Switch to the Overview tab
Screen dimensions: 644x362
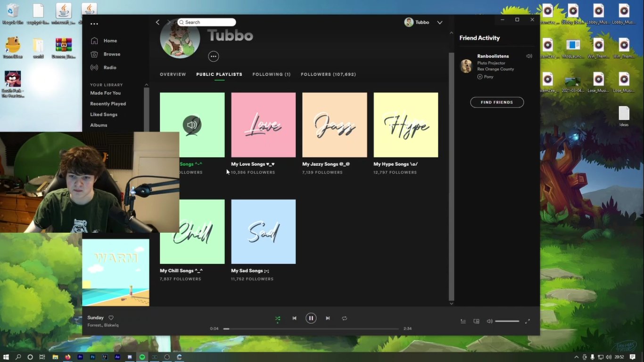[173, 74]
